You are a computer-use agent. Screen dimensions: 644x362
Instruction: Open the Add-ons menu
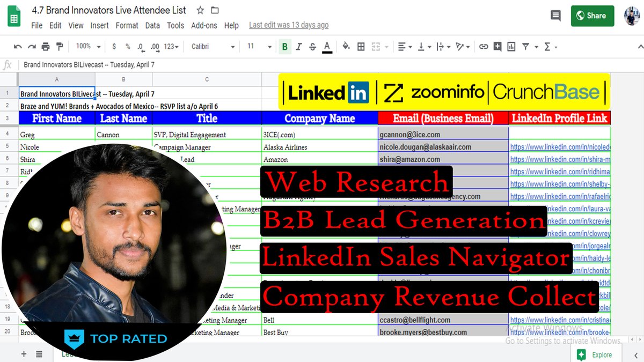204,25
